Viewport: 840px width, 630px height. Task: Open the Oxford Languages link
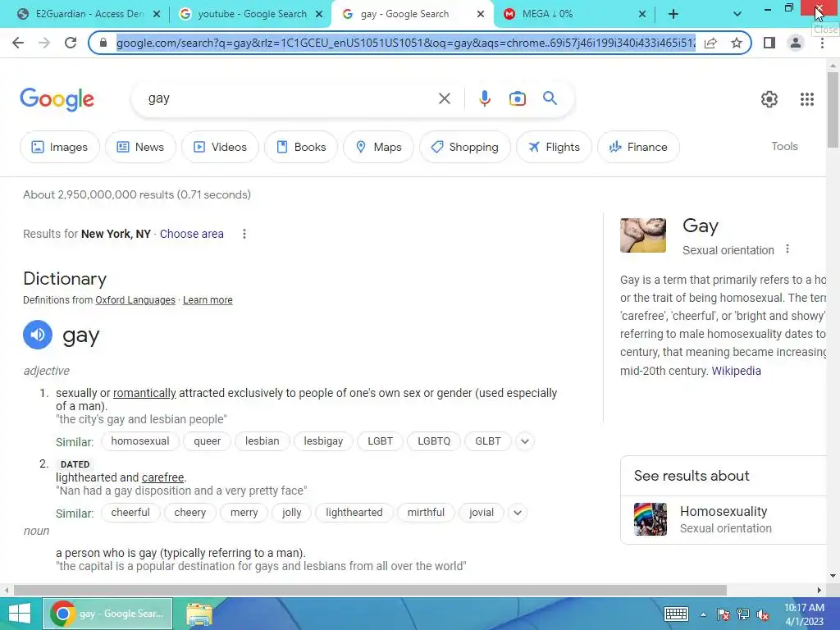pos(135,300)
